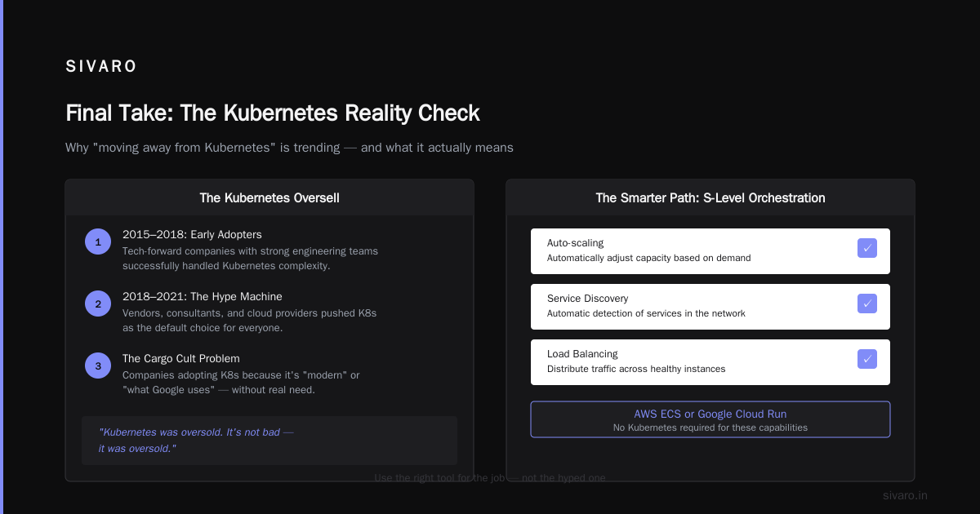Click the 'Tech-forward companies' description text

250,259
